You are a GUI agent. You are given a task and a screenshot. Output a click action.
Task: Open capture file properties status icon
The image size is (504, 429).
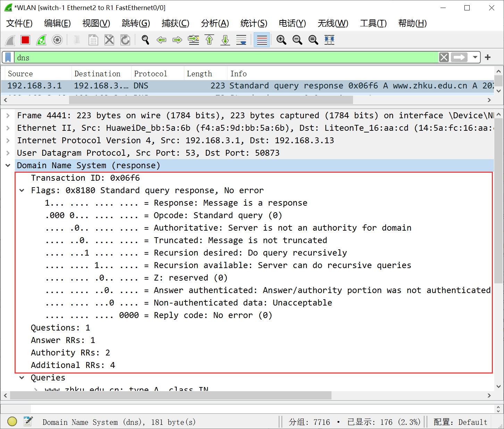[x=28, y=421]
